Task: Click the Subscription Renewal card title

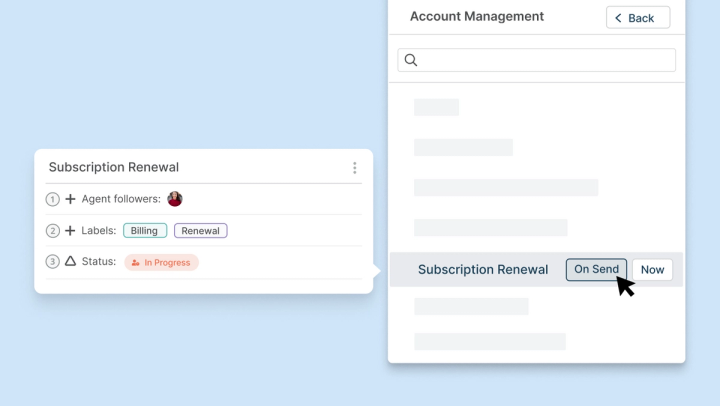Action: pos(114,168)
